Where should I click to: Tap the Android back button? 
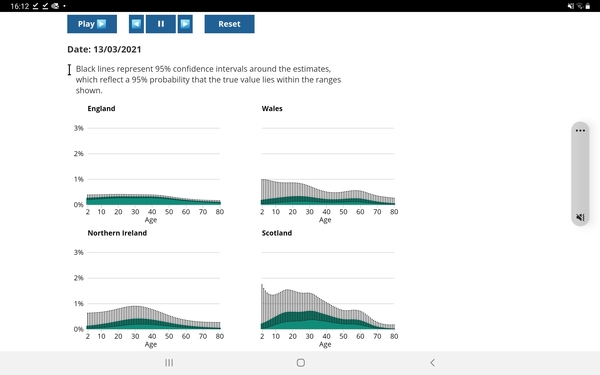click(x=432, y=362)
